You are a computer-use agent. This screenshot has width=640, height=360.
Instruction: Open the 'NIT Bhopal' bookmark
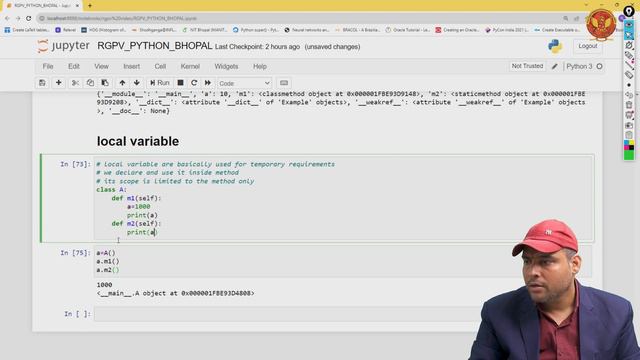(x=204, y=30)
